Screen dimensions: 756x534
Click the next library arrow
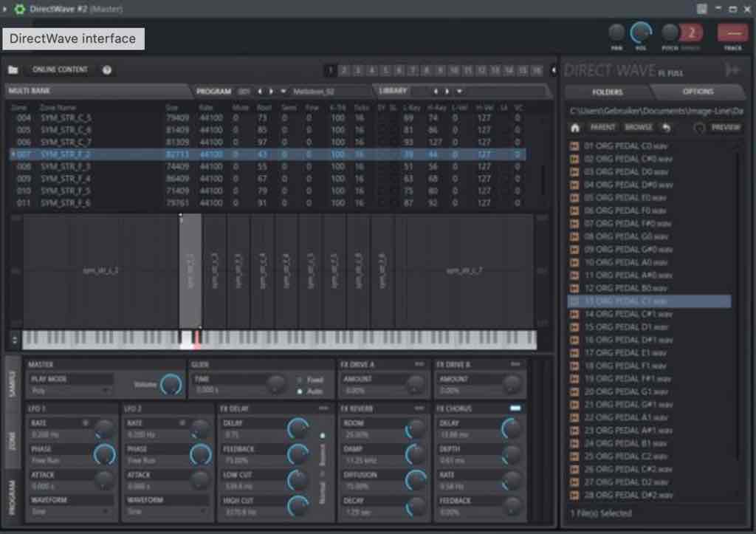[447, 91]
